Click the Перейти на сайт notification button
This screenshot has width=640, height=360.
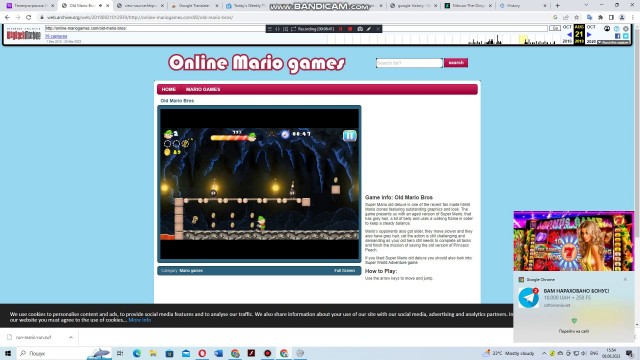tap(573, 331)
